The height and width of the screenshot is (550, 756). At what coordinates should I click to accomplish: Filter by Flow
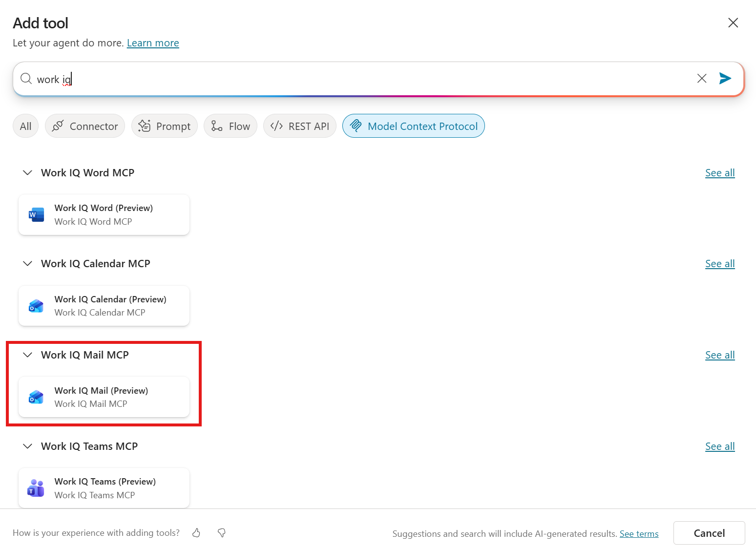pyautogui.click(x=231, y=126)
